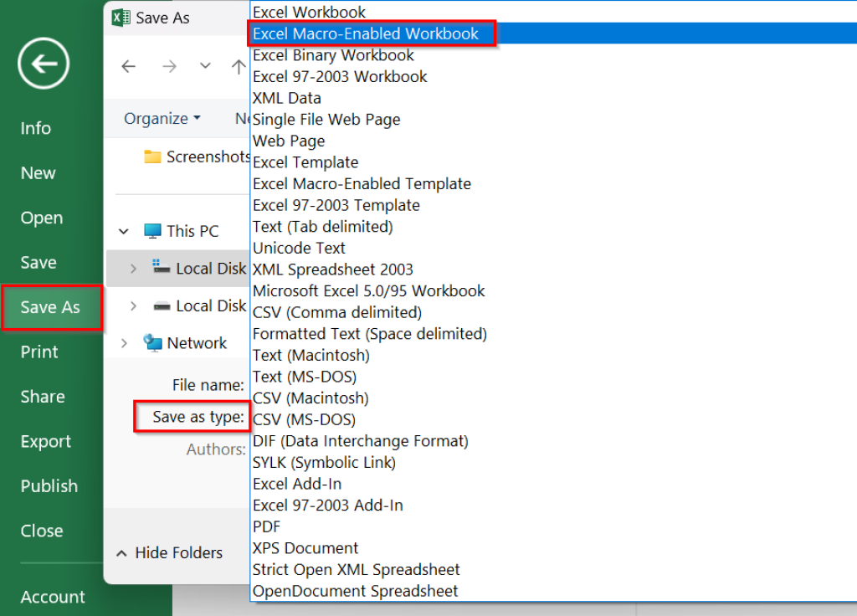Click the back arrow to exit Backstage view

coord(41,63)
